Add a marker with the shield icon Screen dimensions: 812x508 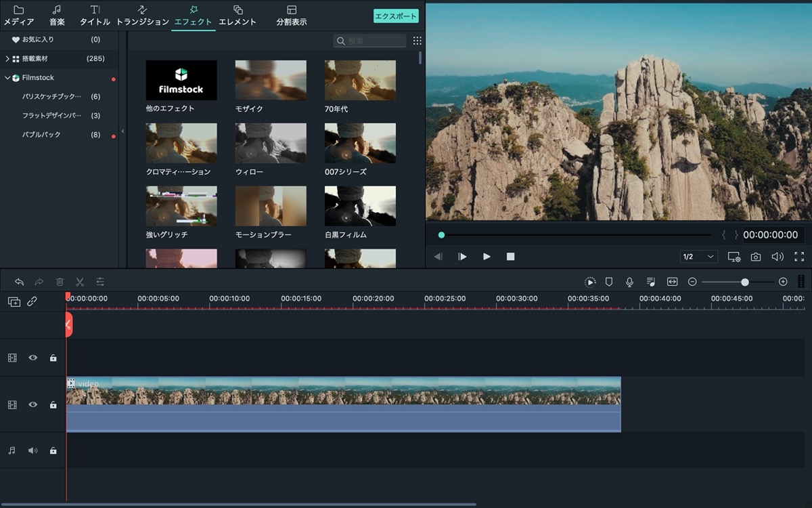(609, 282)
